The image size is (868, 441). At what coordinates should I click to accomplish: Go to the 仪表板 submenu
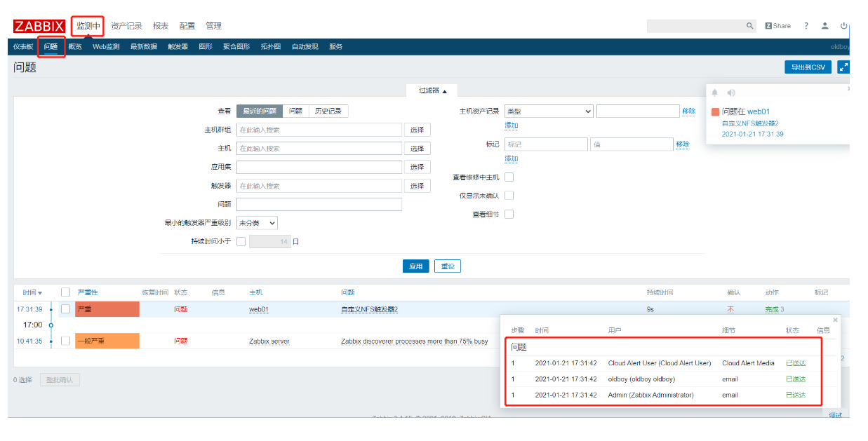pyautogui.click(x=23, y=47)
